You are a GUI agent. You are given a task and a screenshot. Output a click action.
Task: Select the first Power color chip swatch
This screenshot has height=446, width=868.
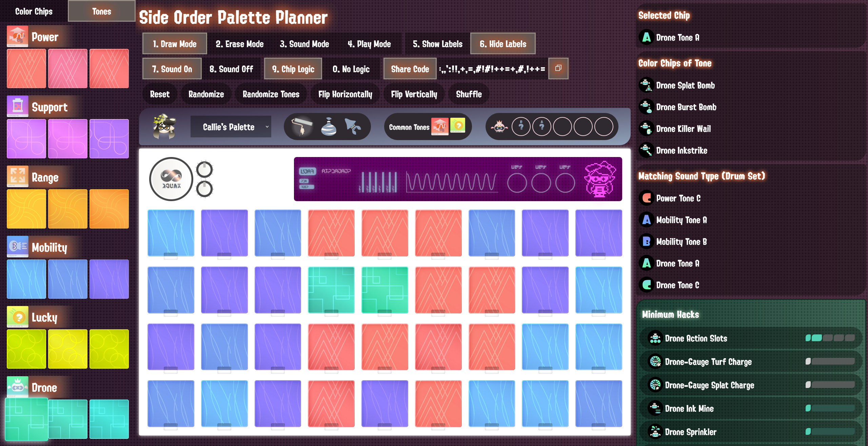(26, 69)
